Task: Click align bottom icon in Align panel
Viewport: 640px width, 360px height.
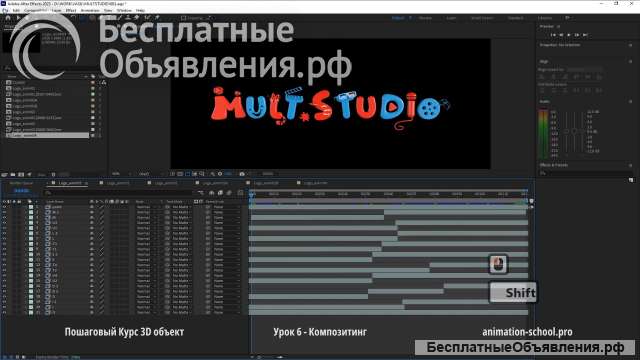Action: pyautogui.click(x=599, y=77)
